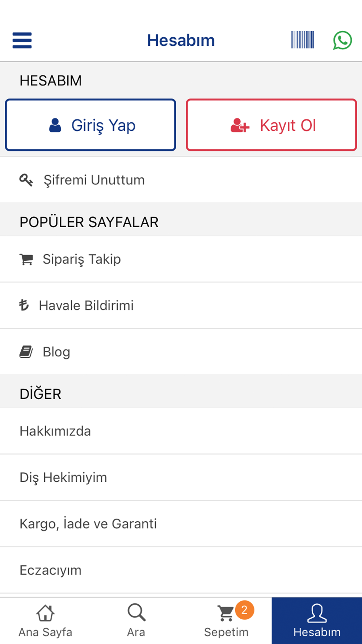The image size is (362, 644).
Task: Open the Hakkımızda page
Action: 181,431
